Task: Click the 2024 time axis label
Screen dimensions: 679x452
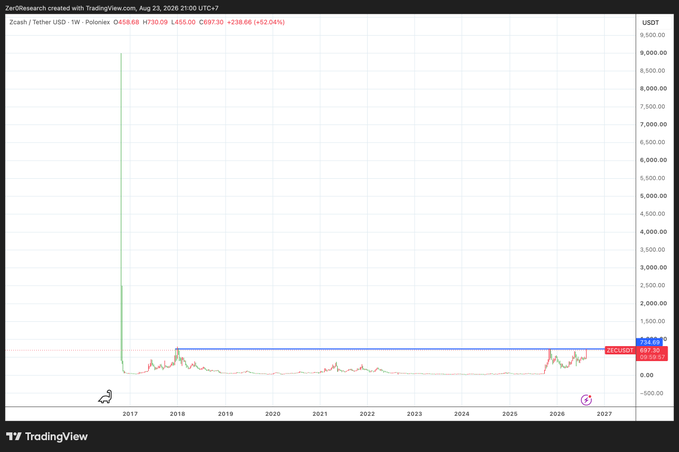Action: tap(462, 414)
